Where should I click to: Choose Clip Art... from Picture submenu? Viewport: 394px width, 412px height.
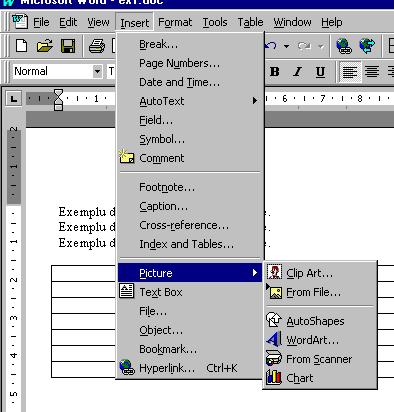click(x=320, y=273)
